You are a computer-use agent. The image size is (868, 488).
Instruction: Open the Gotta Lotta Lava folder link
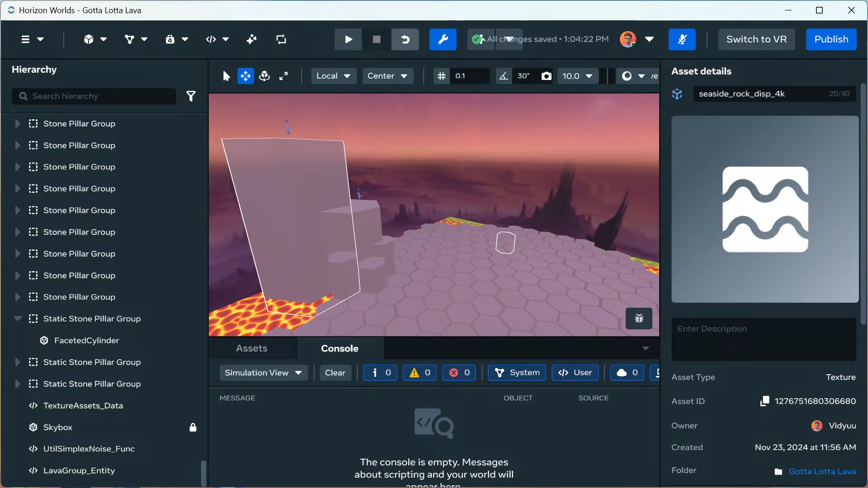822,471
